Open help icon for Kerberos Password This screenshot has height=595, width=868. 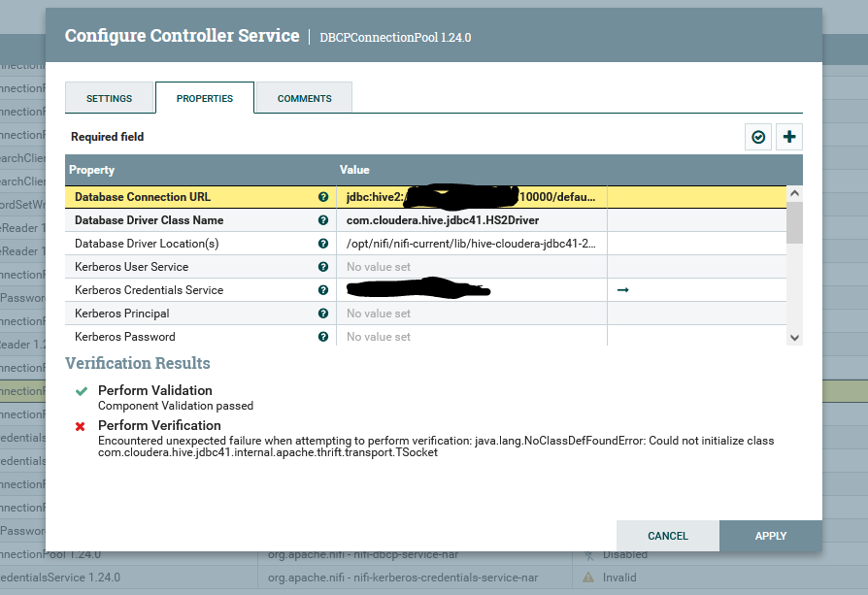323,337
